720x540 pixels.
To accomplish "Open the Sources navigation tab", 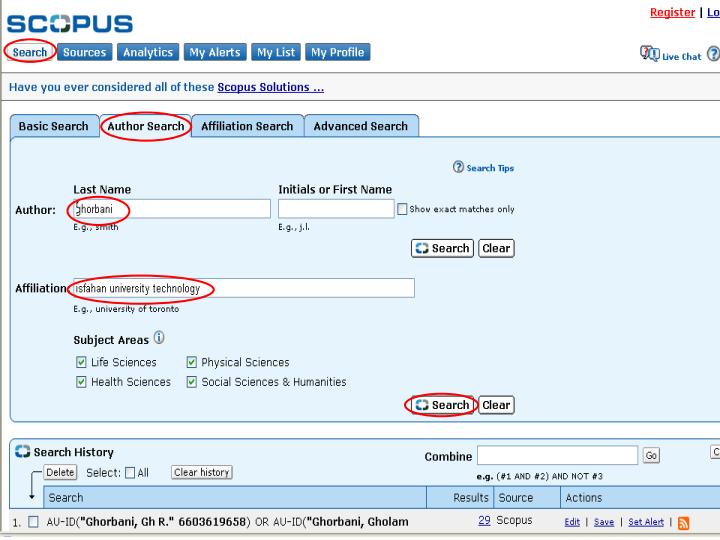I will coord(85,52).
